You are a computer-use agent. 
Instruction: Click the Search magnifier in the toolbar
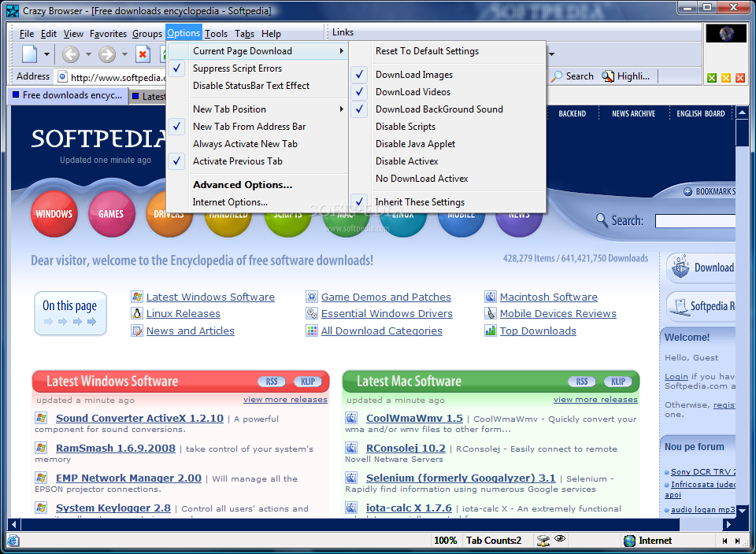(557, 76)
